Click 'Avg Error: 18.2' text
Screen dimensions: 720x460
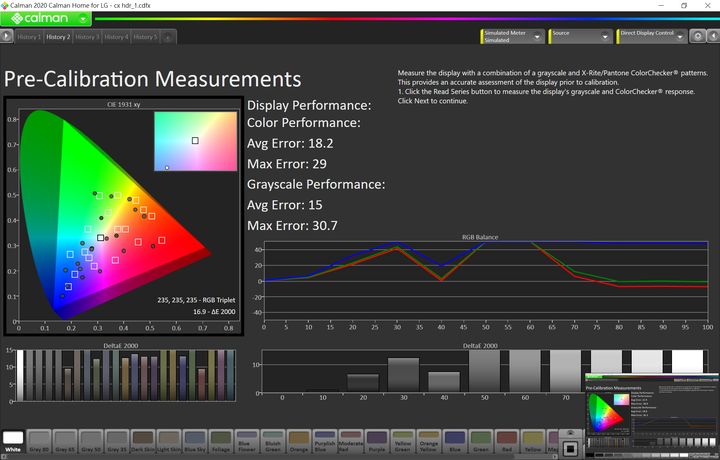click(x=290, y=143)
